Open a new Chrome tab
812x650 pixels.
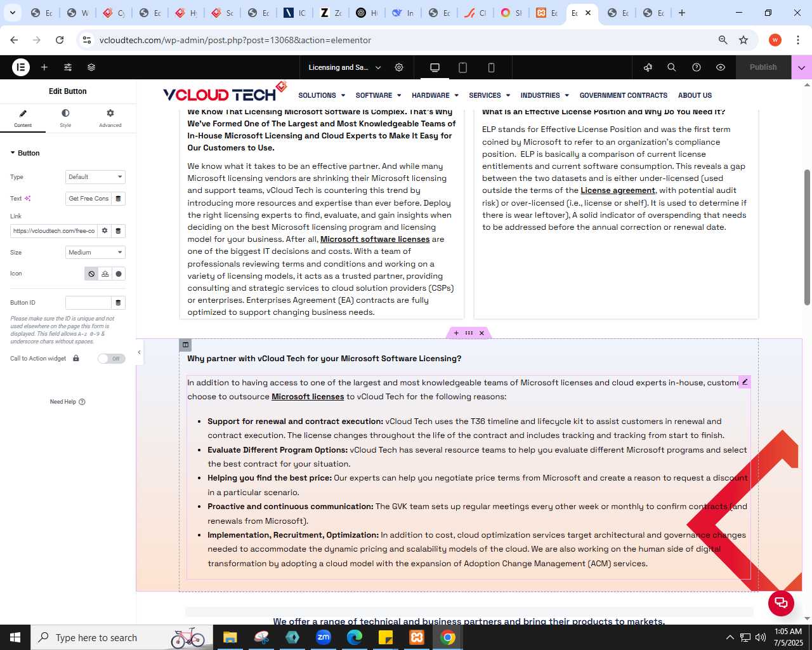(682, 13)
